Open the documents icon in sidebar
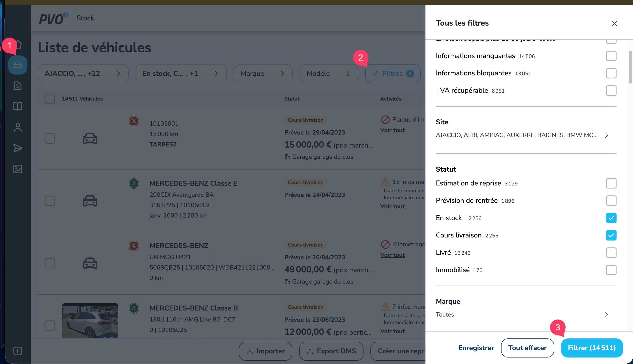This screenshot has height=364, width=633. (18, 86)
